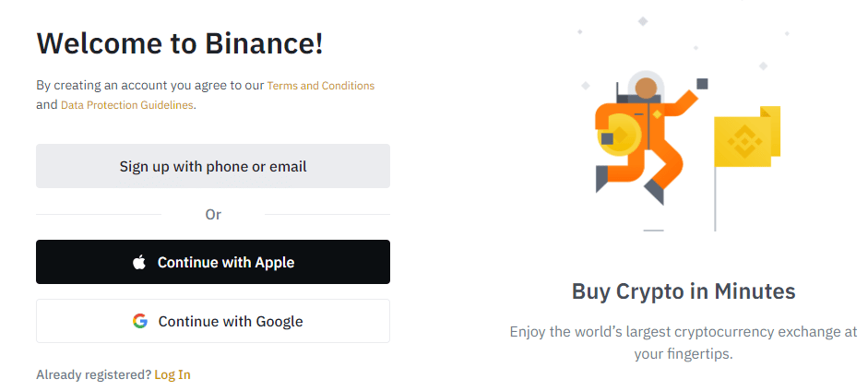
Task: Click the astronaut's helmet
Action: [645, 85]
